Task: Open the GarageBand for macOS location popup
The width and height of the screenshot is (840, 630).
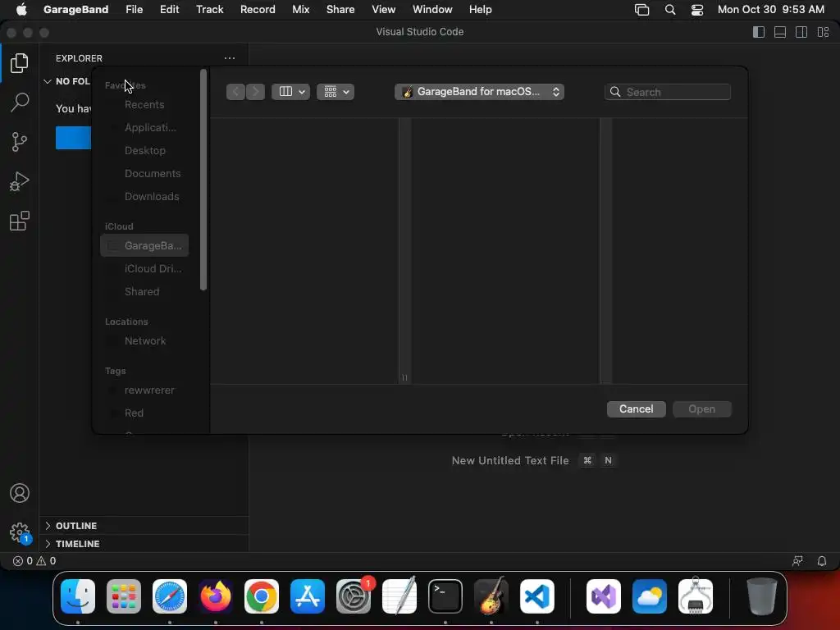Action: (x=479, y=92)
